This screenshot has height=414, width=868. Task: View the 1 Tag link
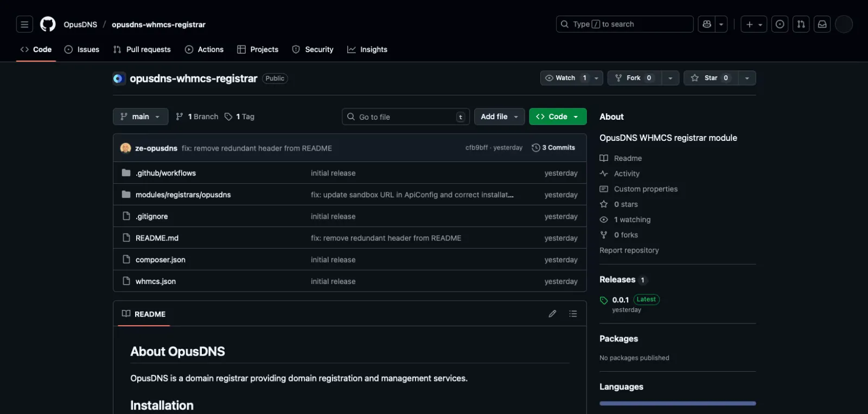click(239, 117)
